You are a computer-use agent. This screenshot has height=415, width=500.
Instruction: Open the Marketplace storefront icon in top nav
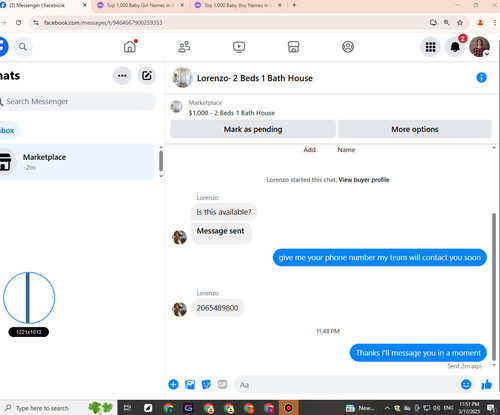tap(293, 47)
